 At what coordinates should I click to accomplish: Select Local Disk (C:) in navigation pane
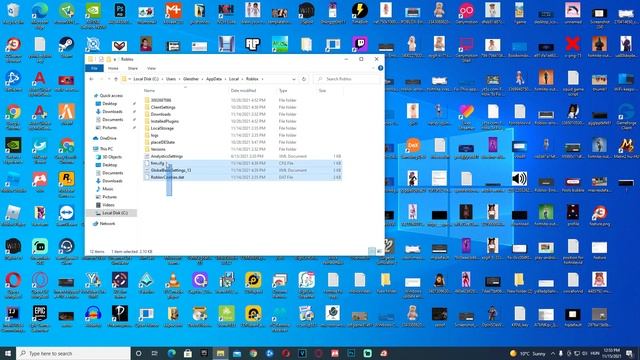[x=112, y=213]
